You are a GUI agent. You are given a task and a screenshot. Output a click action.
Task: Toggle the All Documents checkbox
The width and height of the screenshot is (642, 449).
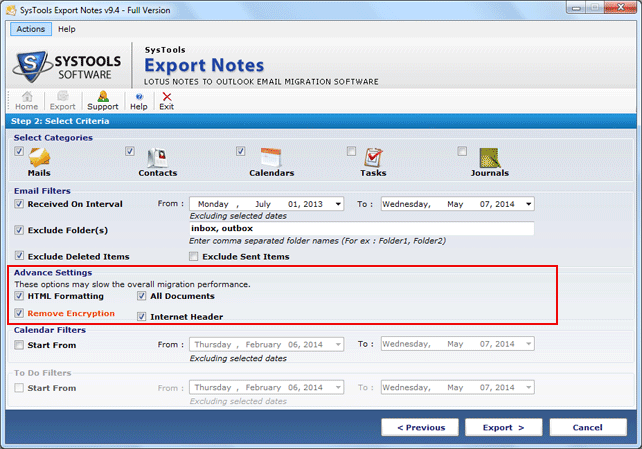click(x=142, y=296)
